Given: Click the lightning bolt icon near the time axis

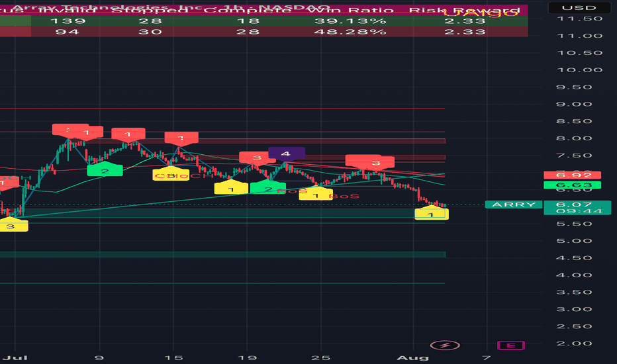Looking at the screenshot, I should coord(445,345).
